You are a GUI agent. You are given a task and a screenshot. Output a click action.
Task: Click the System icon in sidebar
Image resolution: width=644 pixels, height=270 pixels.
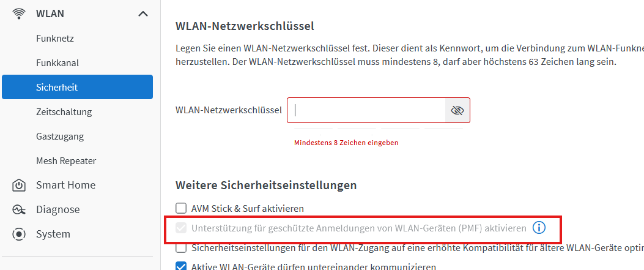click(x=19, y=234)
